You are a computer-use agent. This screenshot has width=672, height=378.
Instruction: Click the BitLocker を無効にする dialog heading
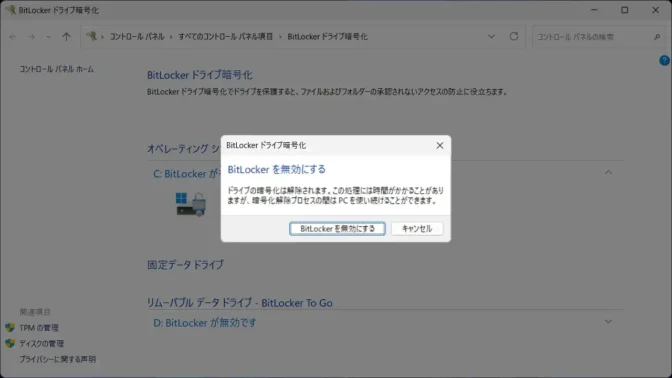point(276,169)
